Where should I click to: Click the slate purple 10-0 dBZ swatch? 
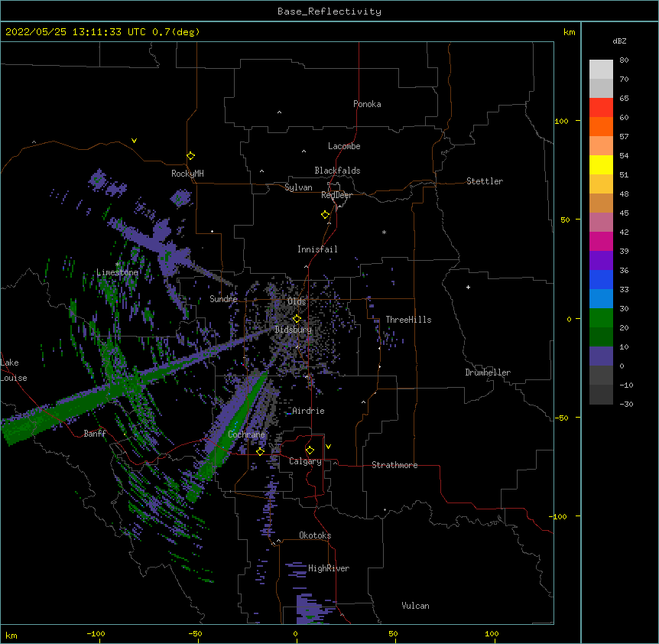pos(601,356)
